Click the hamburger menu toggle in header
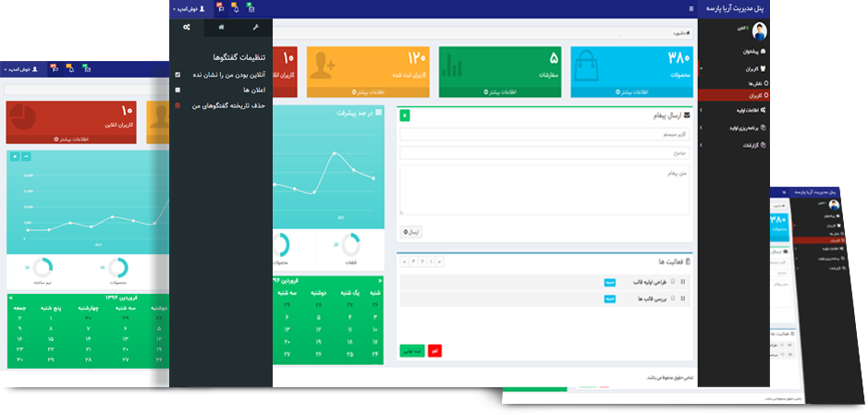868x415 pixels. coord(691,7)
